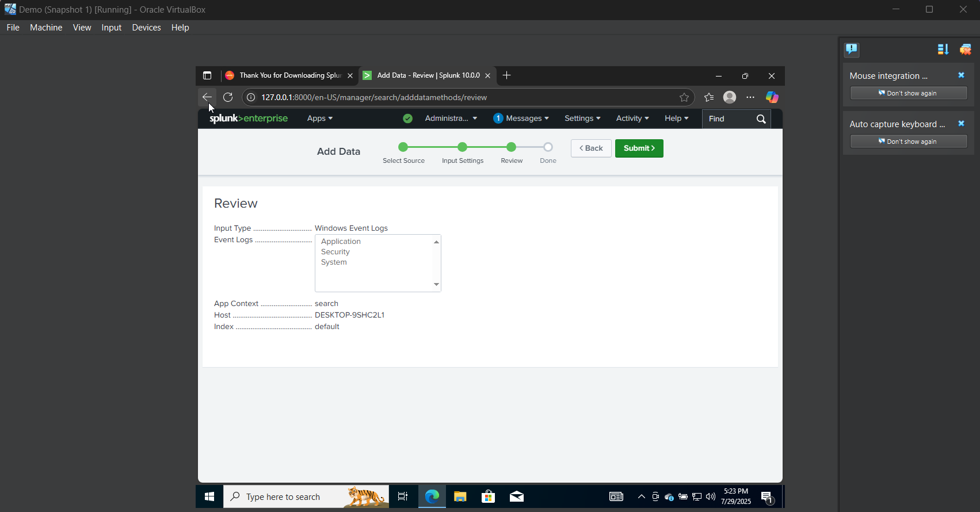This screenshot has height=512, width=980.
Task: Clear all VirtualBox notifications icon
Action: click(x=965, y=49)
